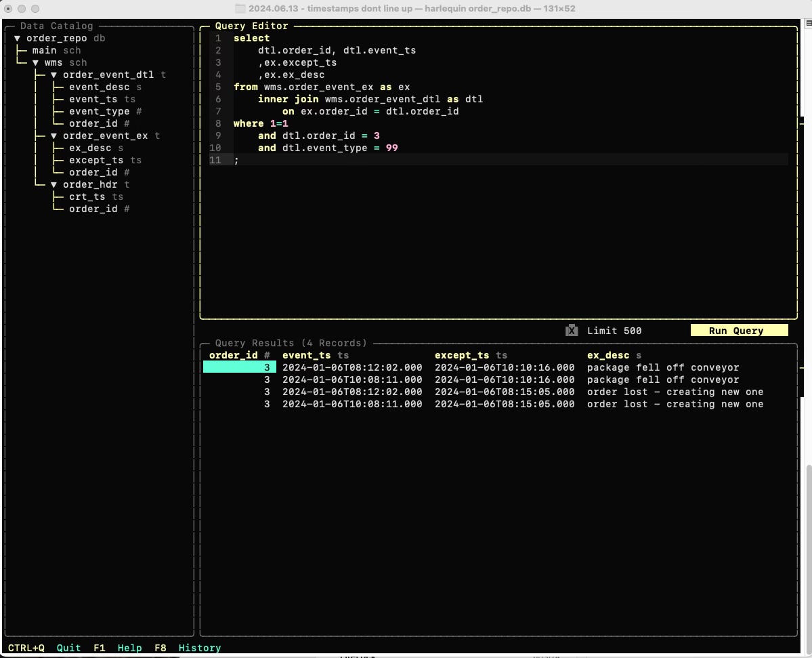Collapse the wms schema node
Image resolution: width=812 pixels, height=658 pixels.
tap(35, 63)
